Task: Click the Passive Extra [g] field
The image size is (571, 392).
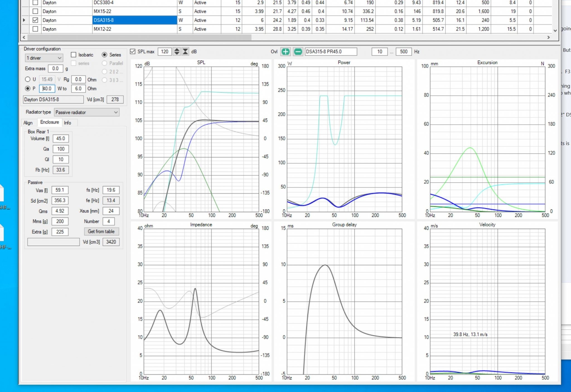Action: 60,232
